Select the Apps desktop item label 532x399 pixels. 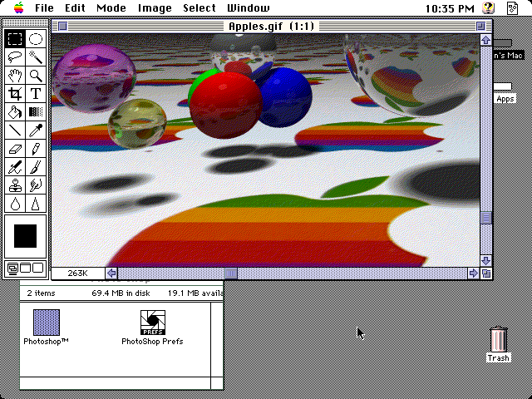point(505,99)
